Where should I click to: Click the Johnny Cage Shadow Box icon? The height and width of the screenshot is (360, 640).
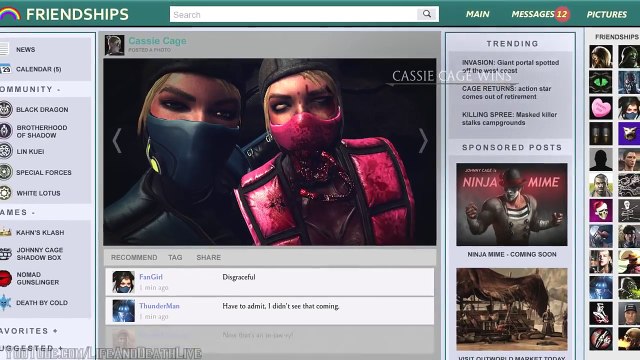click(x=6, y=253)
